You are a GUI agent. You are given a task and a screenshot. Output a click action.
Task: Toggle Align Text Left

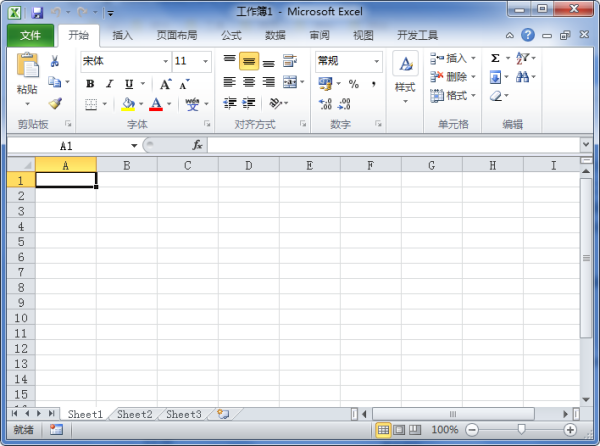coord(230,82)
